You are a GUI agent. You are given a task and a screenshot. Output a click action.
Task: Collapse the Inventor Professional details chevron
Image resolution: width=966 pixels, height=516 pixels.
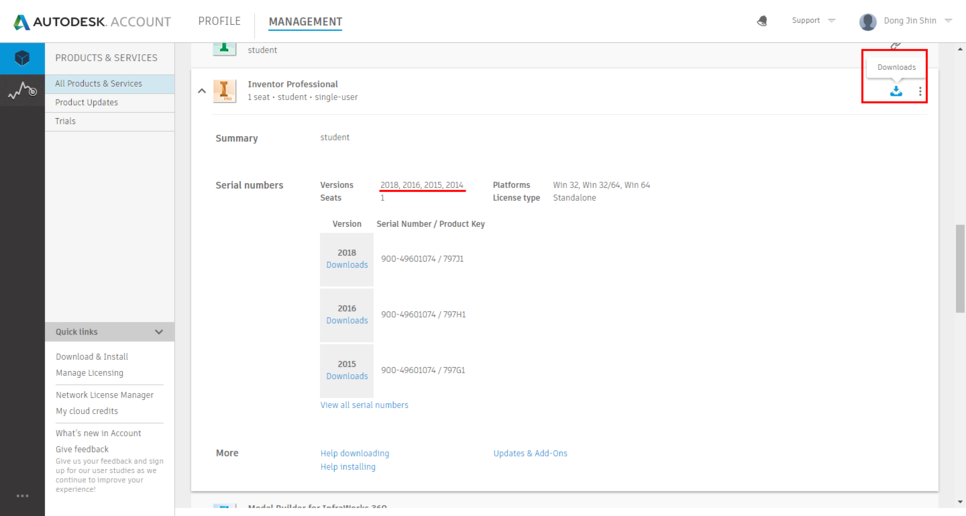click(x=201, y=91)
